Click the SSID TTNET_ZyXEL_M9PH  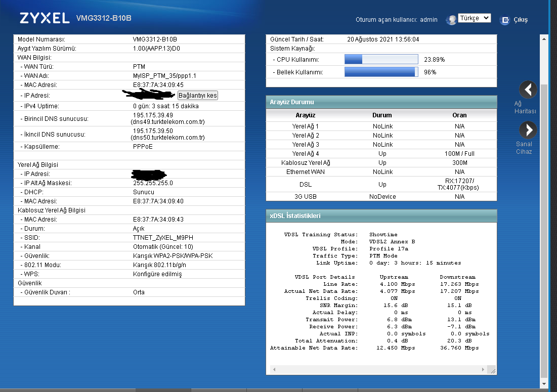pyautogui.click(x=163, y=238)
